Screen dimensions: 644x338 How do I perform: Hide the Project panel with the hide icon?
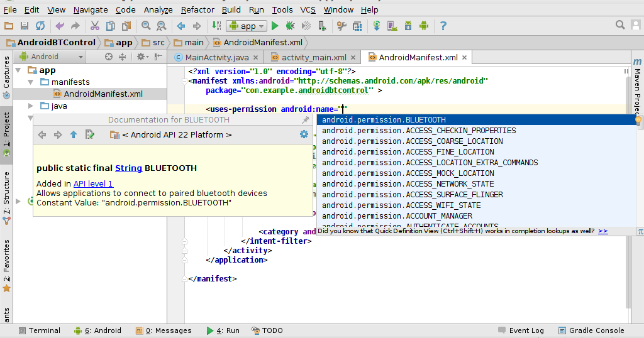click(x=158, y=57)
